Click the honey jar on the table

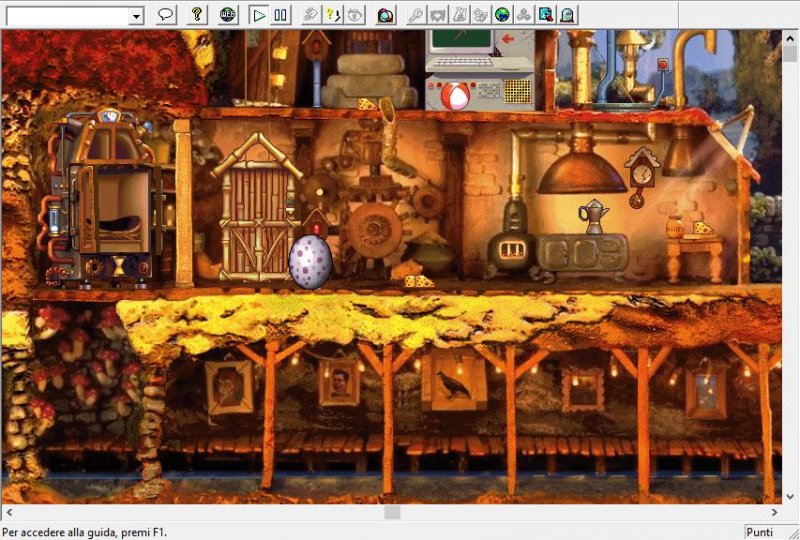[674, 226]
